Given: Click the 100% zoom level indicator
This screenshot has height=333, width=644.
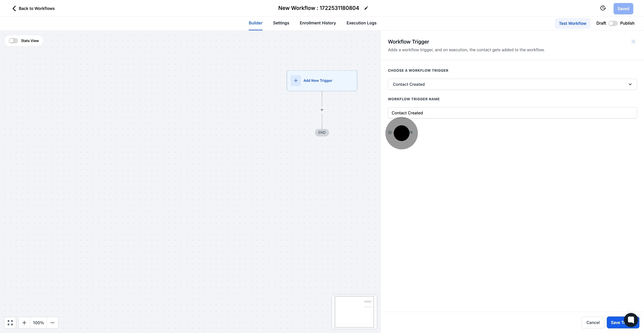Looking at the screenshot, I should (38, 323).
